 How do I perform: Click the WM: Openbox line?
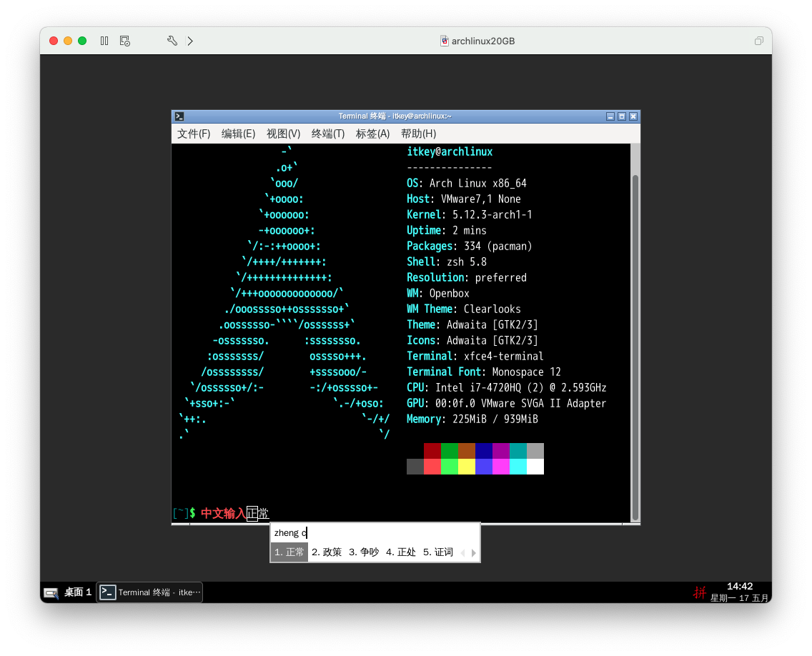[x=438, y=293]
